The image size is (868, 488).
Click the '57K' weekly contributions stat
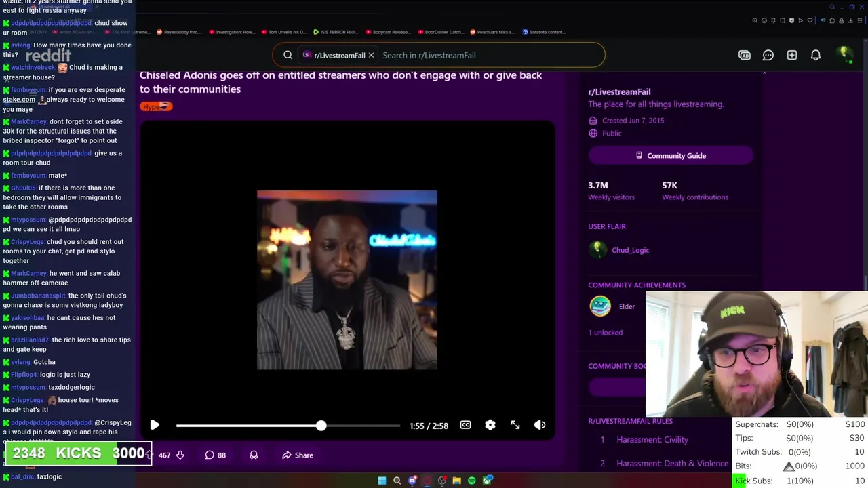669,185
